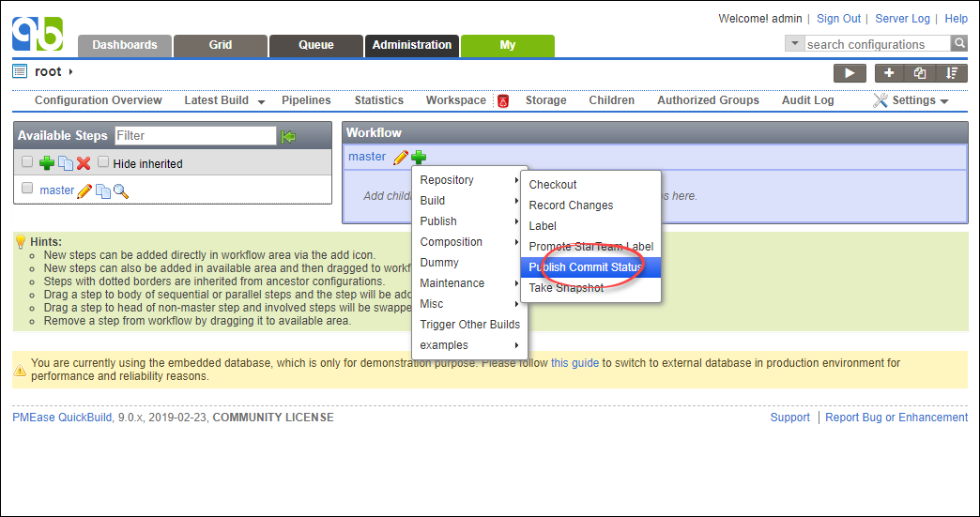
Task: Open the Audit Log tab
Action: tap(807, 99)
